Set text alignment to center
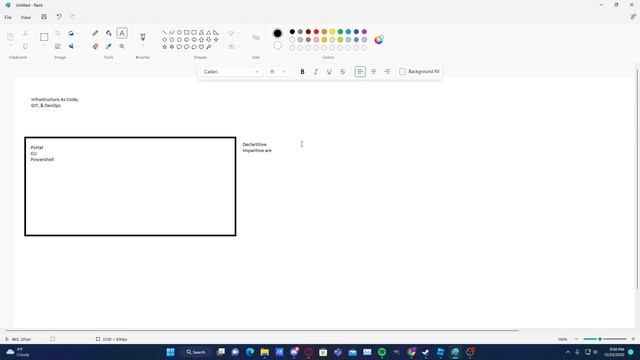The image size is (640, 360). coord(373,71)
